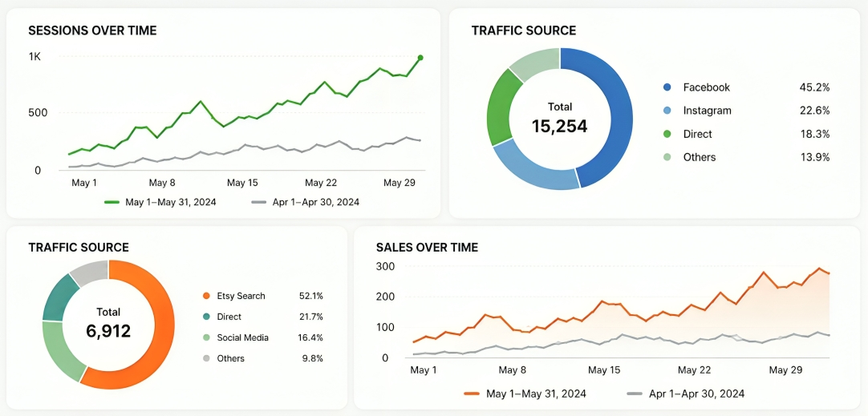The width and height of the screenshot is (868, 416).
Task: Toggle Apr 1–Apr 30 series in Sales legend
Action: [x=685, y=394]
